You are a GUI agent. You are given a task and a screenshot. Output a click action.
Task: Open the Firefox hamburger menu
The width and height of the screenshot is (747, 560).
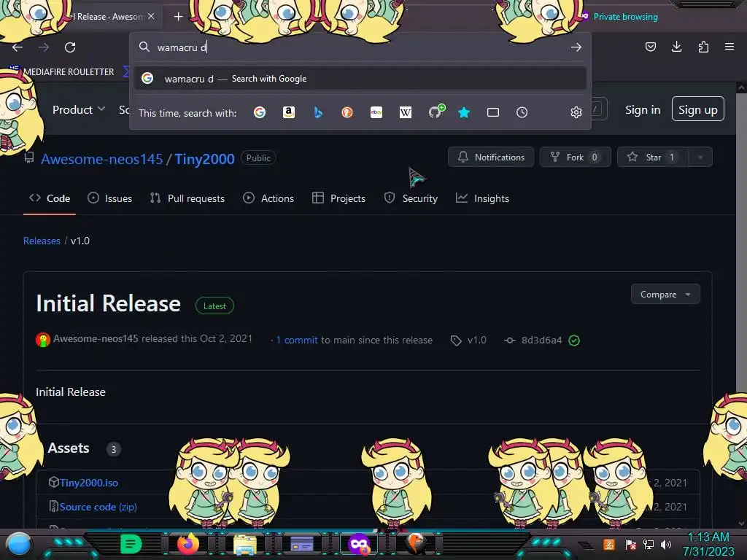coord(729,47)
